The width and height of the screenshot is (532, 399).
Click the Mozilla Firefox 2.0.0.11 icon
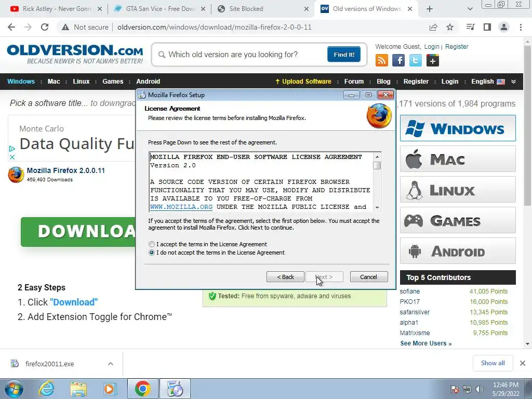16,175
